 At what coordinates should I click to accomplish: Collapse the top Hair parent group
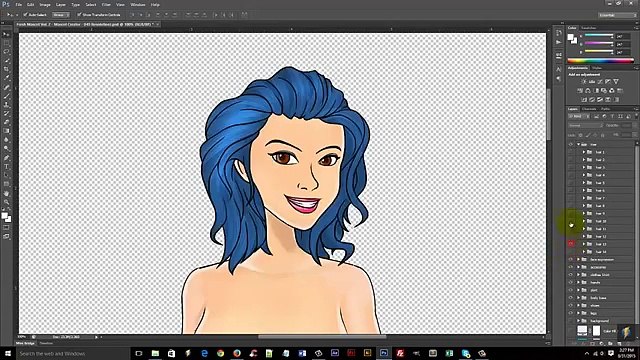[578, 144]
